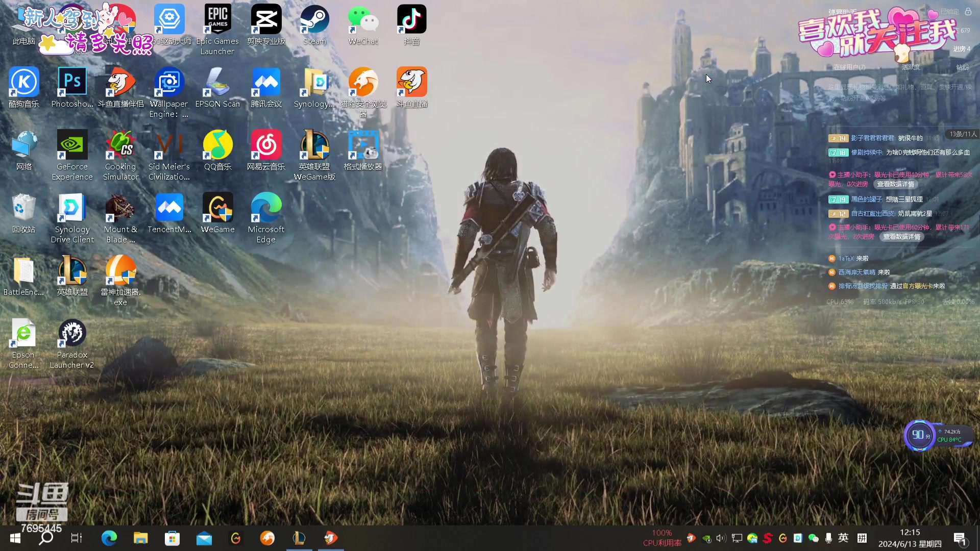Click the 90分 floating accelerator ball

pos(919,435)
